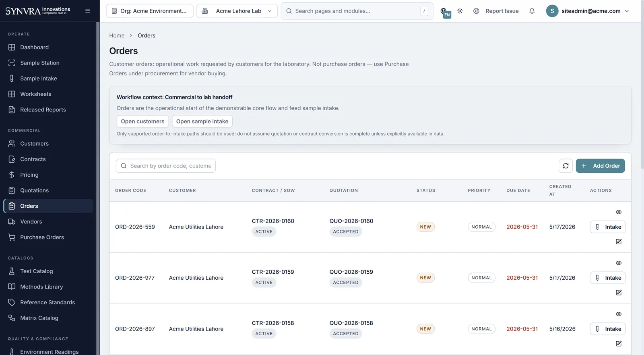The image size is (644, 355).
Task: Click Intake for order ORD-2026-977
Action: click(608, 278)
